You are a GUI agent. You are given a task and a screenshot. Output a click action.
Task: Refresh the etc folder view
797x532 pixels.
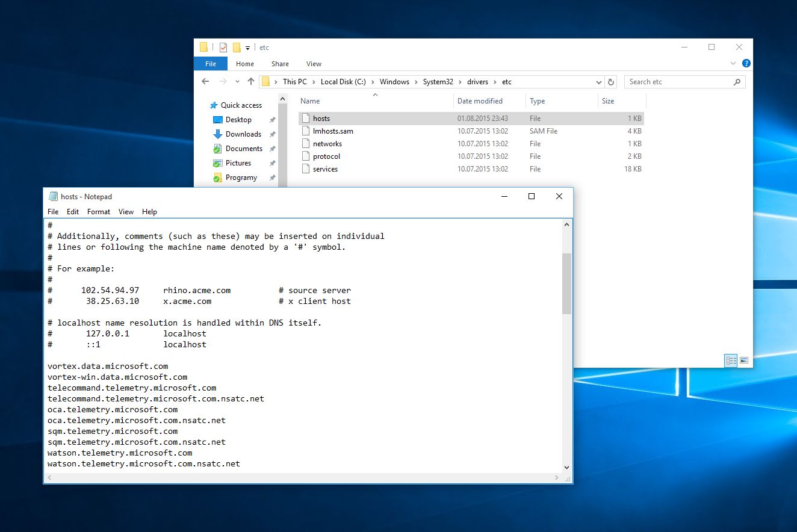coord(611,82)
